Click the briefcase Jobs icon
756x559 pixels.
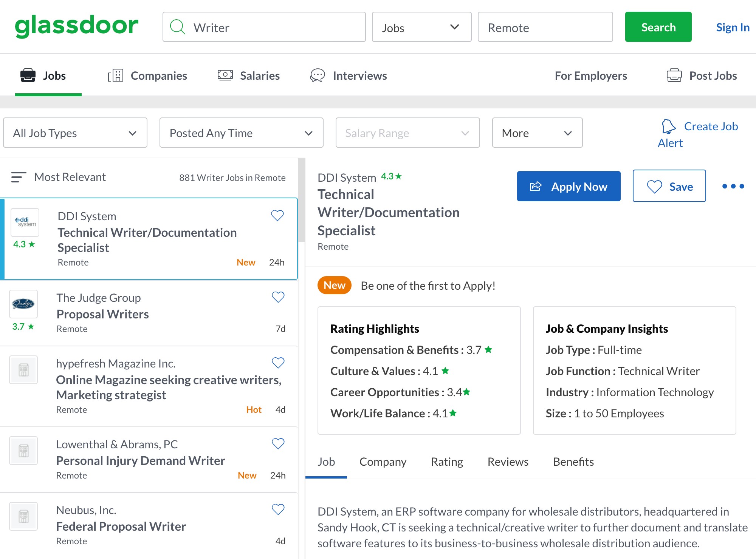[x=28, y=76]
